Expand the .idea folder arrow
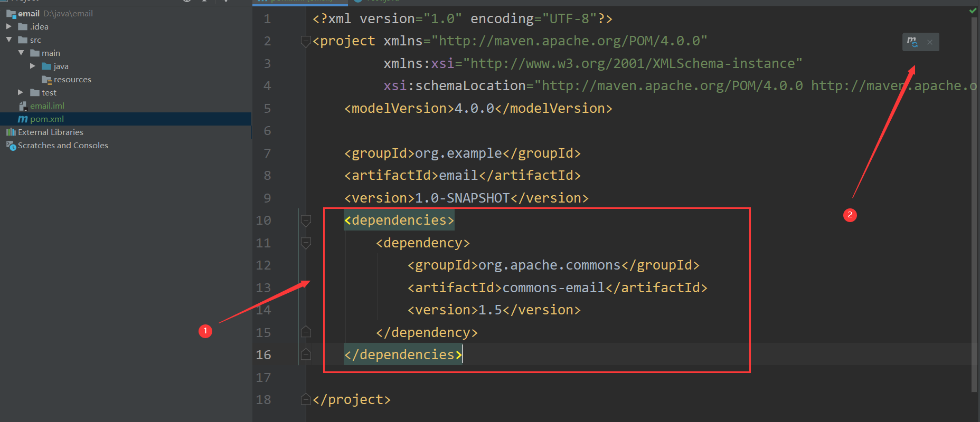980x422 pixels. pos(8,26)
